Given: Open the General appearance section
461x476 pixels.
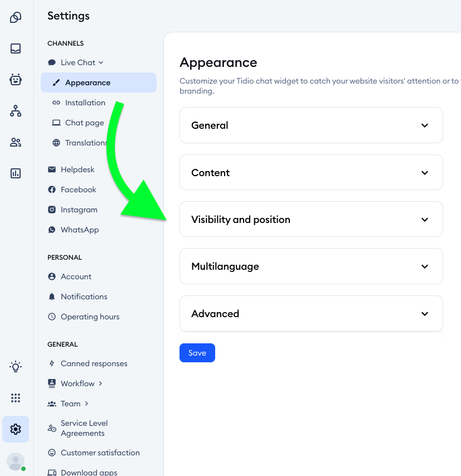Looking at the screenshot, I should tap(311, 125).
